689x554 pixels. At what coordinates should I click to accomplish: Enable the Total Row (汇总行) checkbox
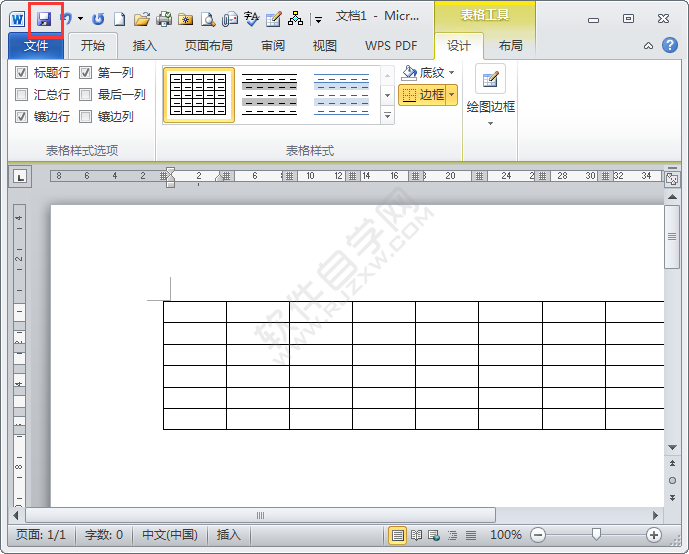[x=22, y=95]
